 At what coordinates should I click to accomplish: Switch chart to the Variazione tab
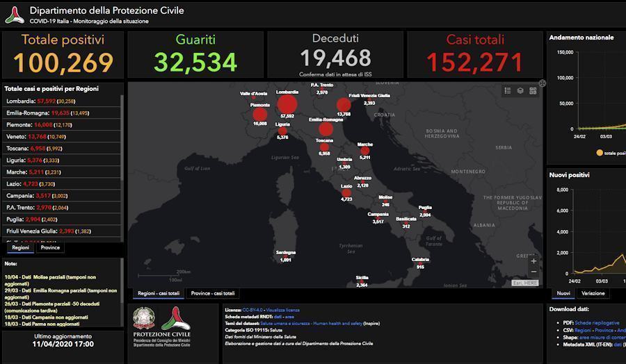(x=593, y=293)
